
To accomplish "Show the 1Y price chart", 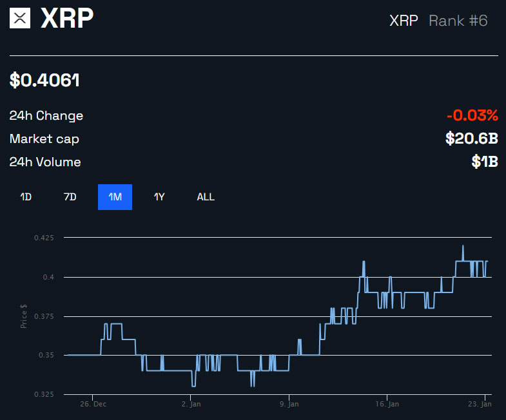I will [159, 197].
